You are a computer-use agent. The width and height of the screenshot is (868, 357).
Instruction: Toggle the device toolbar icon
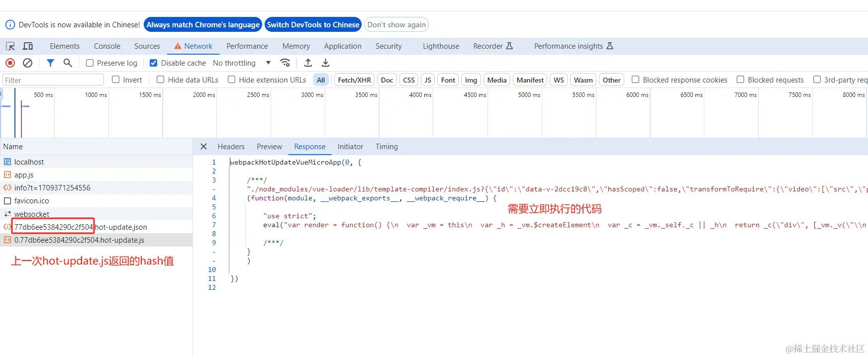[28, 46]
